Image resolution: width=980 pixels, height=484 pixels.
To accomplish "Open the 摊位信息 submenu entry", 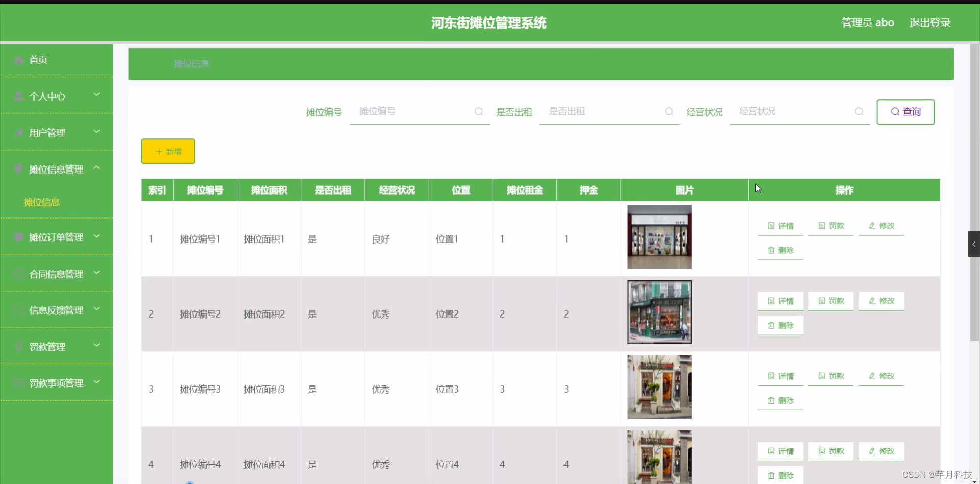I will pyautogui.click(x=42, y=202).
